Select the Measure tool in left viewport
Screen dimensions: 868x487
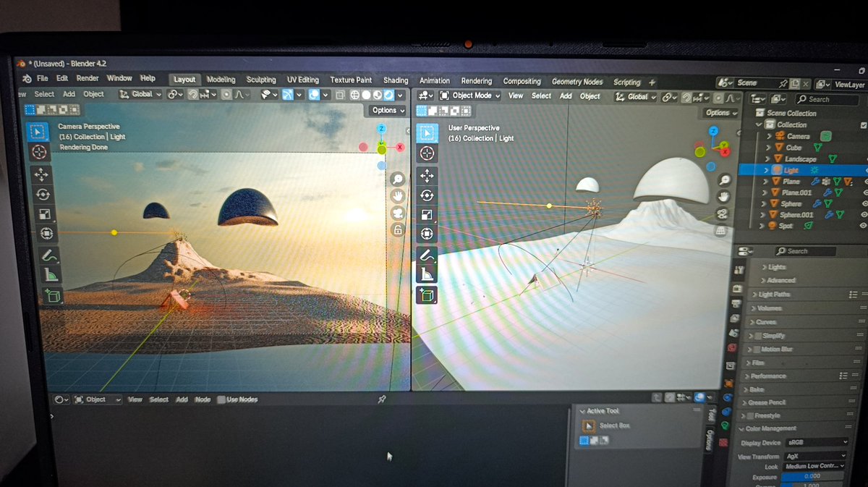click(x=51, y=275)
